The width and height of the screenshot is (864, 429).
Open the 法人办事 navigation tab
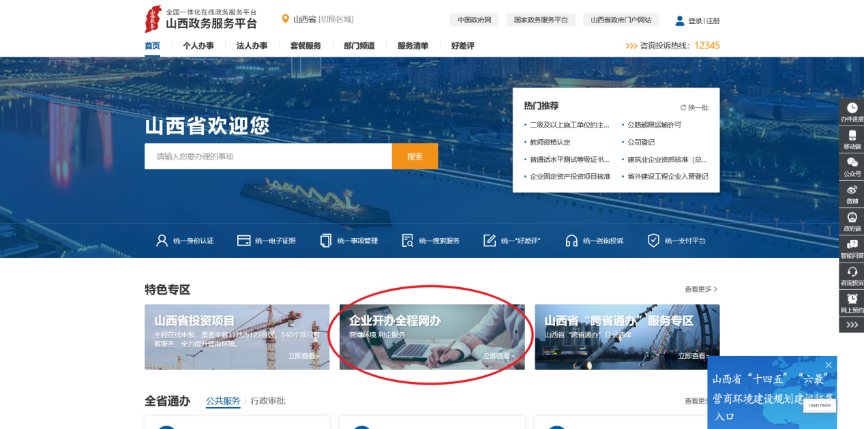point(251,46)
